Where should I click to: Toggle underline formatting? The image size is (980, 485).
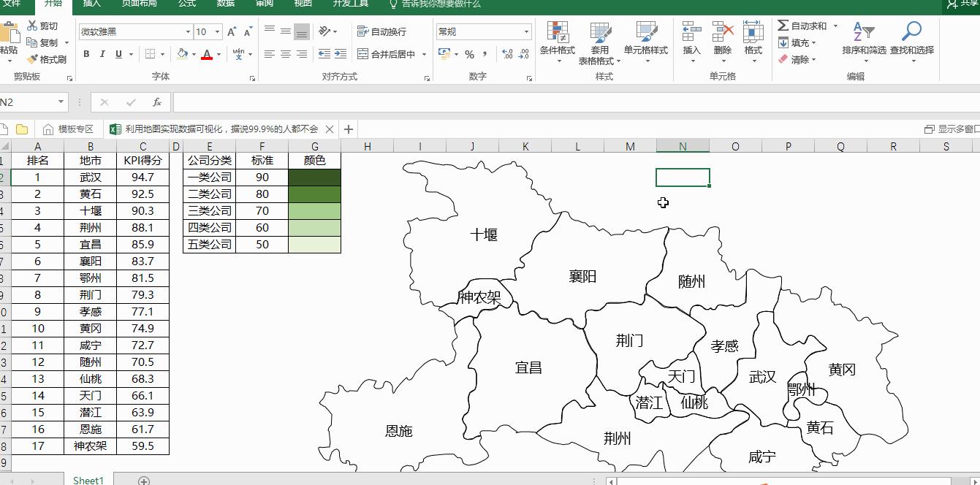[x=118, y=54]
